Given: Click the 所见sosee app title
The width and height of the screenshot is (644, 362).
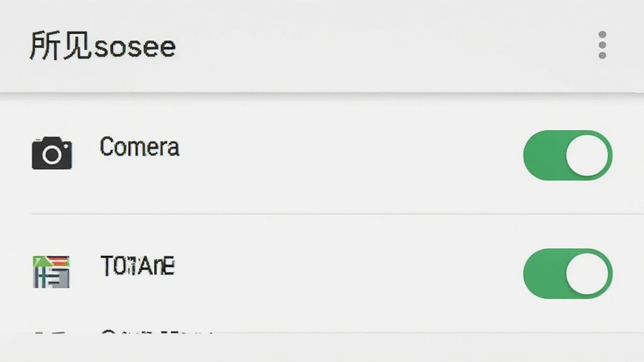Looking at the screenshot, I should point(103,45).
